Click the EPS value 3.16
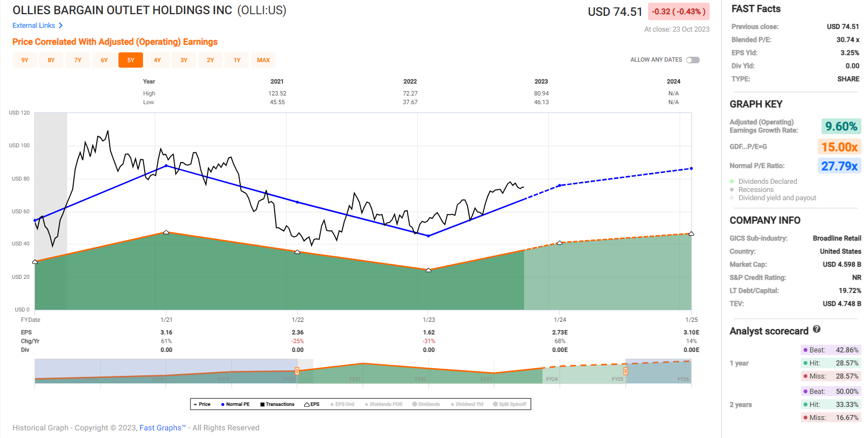The width and height of the screenshot is (868, 438). click(167, 332)
